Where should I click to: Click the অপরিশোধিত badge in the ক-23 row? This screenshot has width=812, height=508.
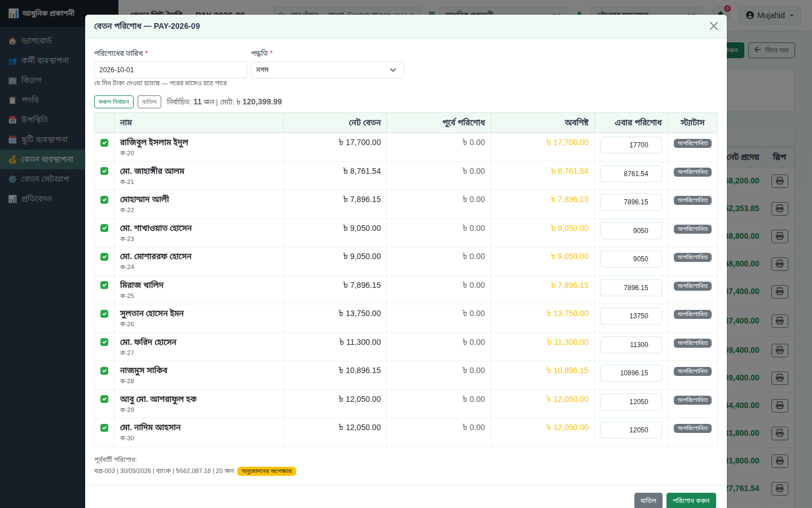[x=692, y=229]
